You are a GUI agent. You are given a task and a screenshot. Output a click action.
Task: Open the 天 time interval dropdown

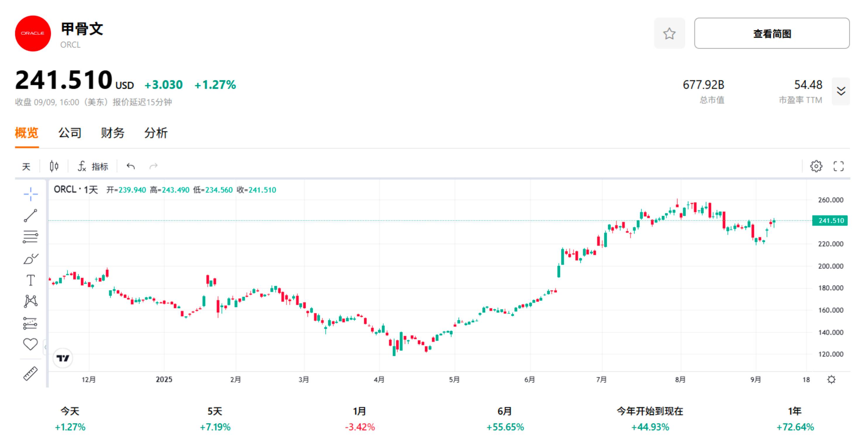tap(26, 167)
